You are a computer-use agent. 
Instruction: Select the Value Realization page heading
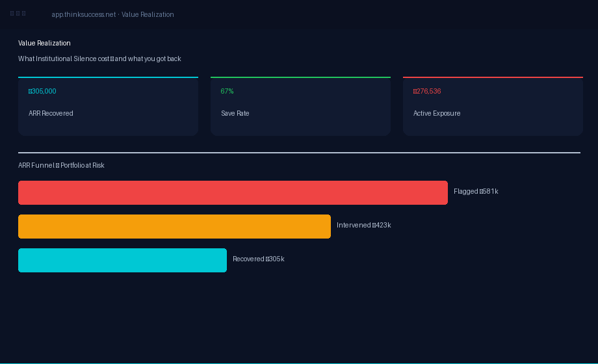(44, 43)
